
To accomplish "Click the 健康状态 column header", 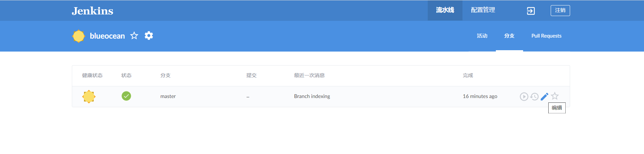I will pos(92,75).
